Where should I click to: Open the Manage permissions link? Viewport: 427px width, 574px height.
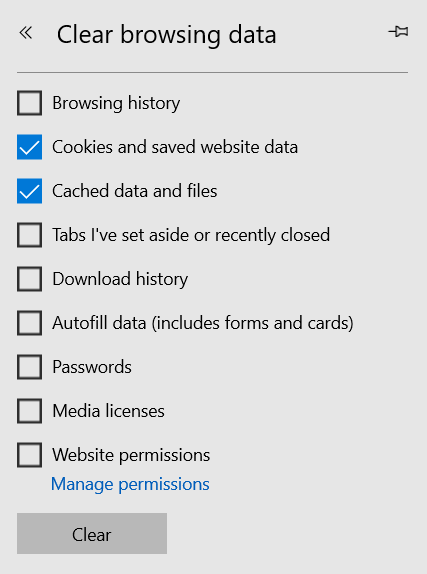[x=130, y=484]
